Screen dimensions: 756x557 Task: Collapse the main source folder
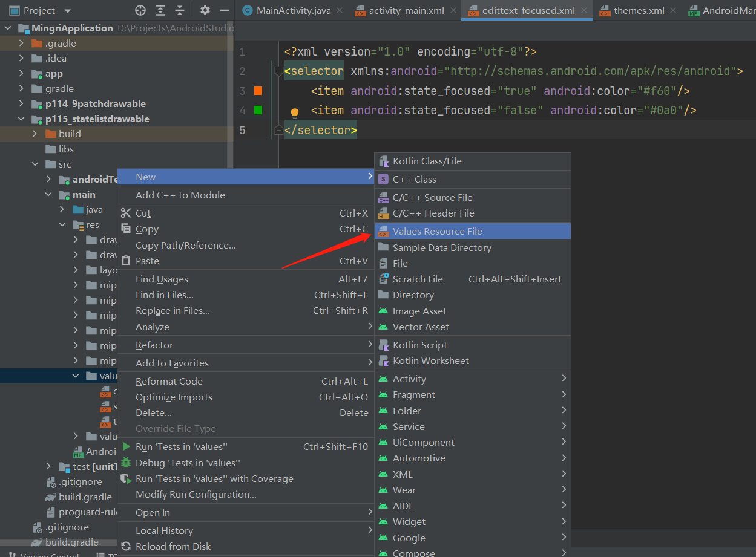point(48,194)
